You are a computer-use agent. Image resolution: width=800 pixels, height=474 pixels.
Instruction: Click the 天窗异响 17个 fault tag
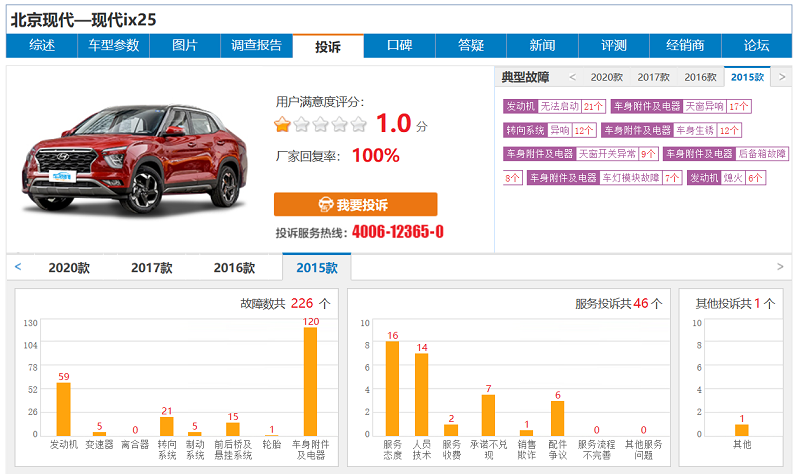pos(681,106)
